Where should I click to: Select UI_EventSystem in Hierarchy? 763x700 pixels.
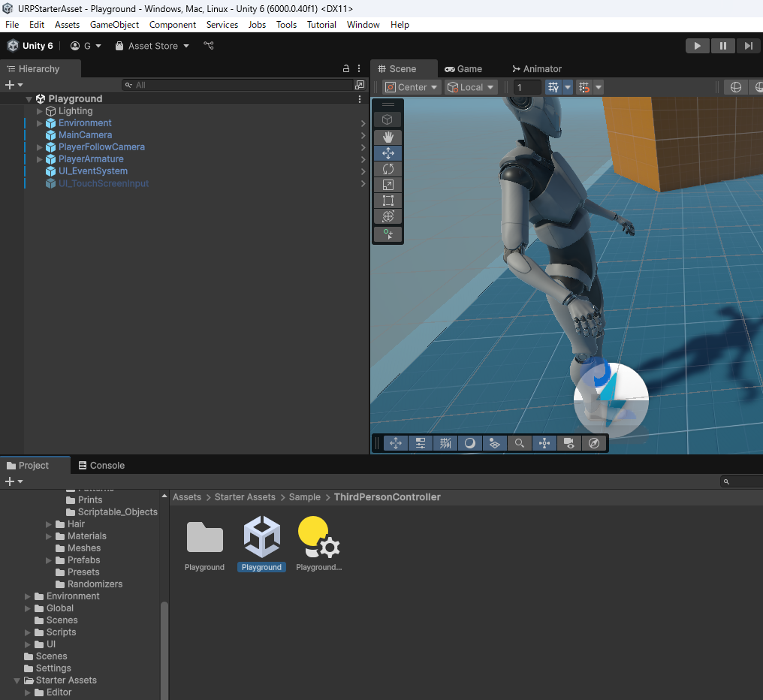point(92,171)
